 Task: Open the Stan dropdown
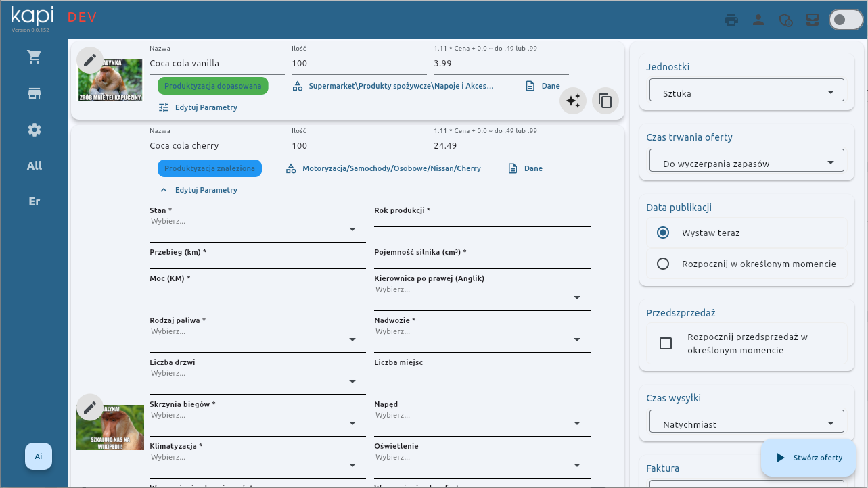tap(257, 228)
